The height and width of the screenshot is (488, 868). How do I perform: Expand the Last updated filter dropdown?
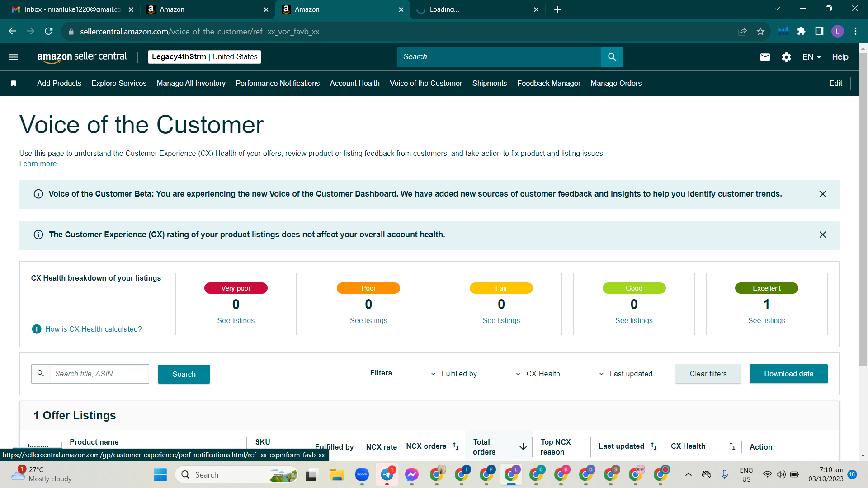tap(626, 374)
